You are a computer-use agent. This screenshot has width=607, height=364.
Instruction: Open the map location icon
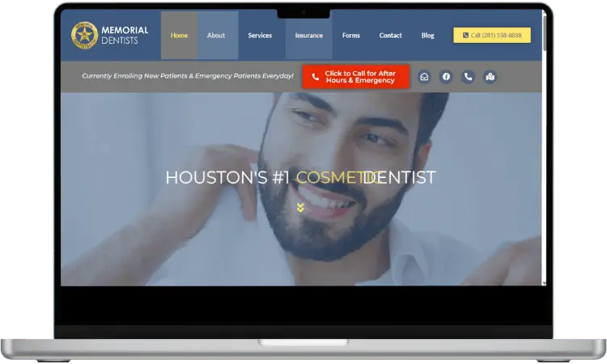490,77
